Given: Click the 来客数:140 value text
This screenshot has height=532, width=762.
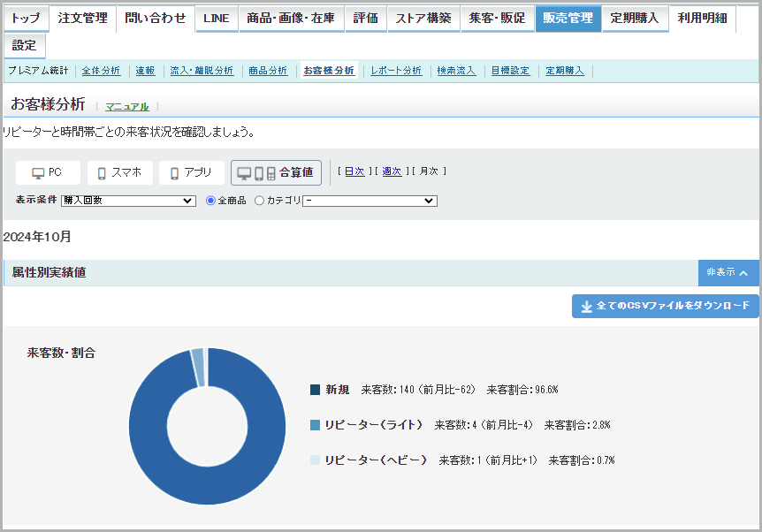Looking at the screenshot, I should pyautogui.click(x=388, y=390).
